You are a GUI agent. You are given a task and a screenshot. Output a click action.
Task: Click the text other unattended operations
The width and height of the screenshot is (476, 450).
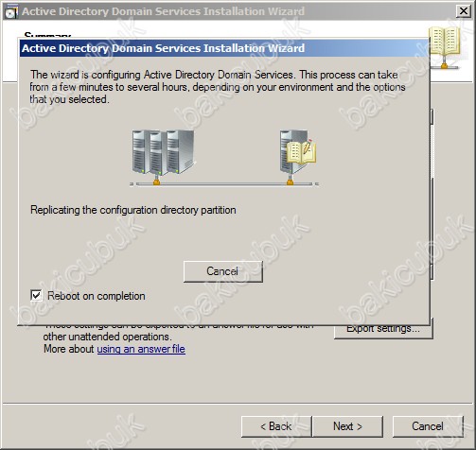pyautogui.click(x=107, y=337)
